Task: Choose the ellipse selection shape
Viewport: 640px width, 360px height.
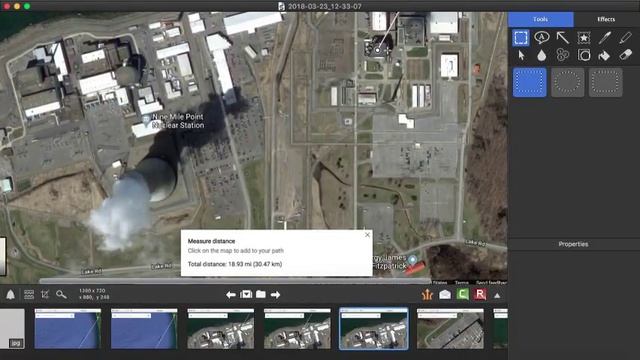Action: tap(567, 82)
